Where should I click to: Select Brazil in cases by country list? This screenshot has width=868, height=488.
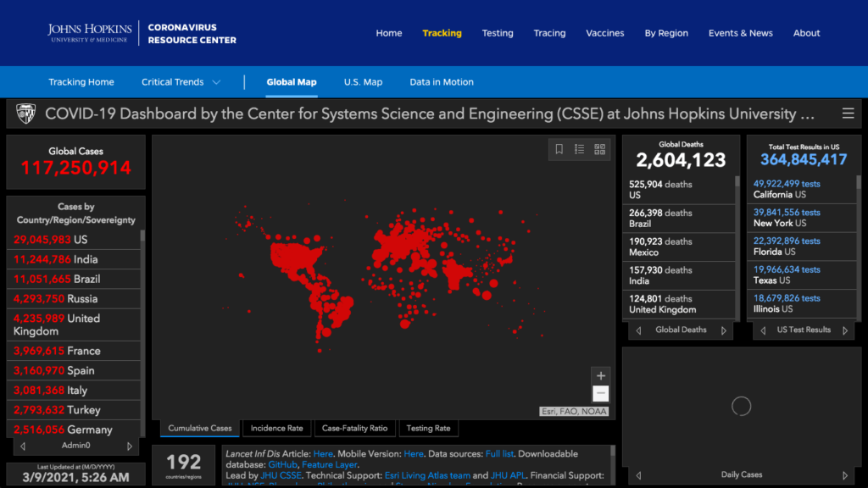[x=75, y=279]
